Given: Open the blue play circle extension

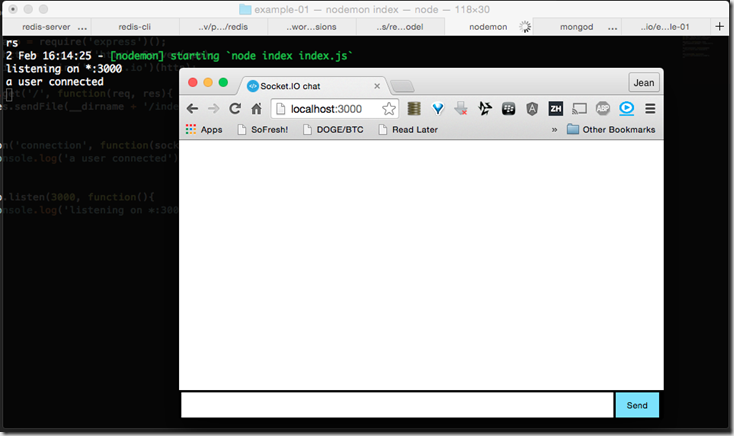Looking at the screenshot, I should coord(626,109).
